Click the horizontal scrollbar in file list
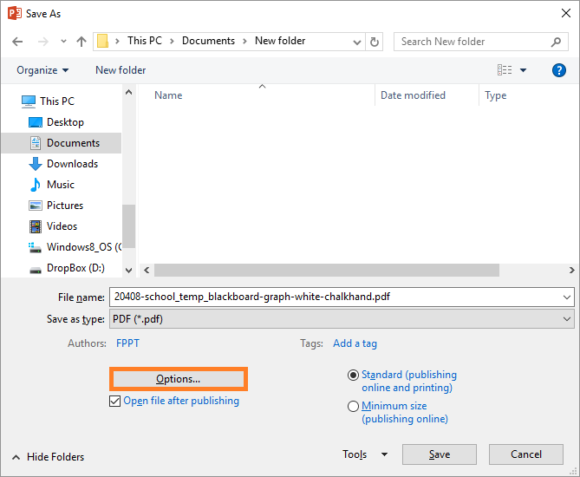 click(327, 270)
